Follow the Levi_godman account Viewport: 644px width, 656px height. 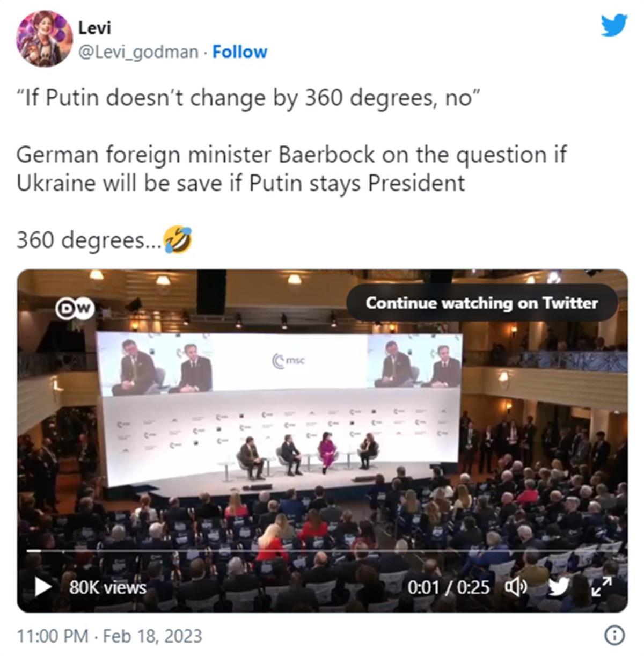point(239,52)
